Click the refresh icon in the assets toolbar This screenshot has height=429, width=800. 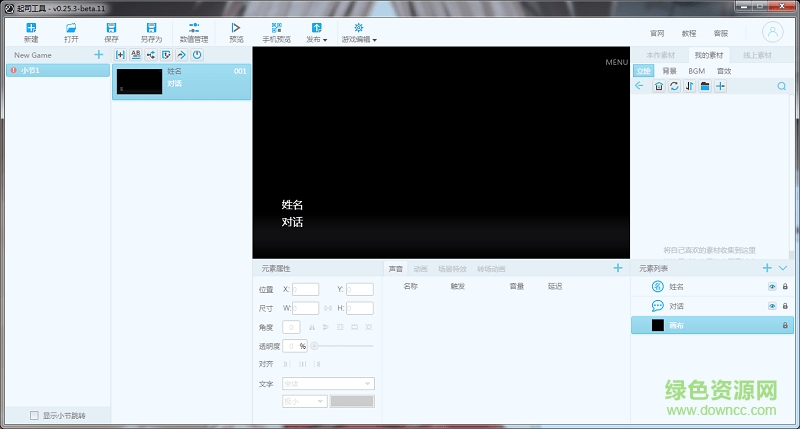[x=674, y=86]
